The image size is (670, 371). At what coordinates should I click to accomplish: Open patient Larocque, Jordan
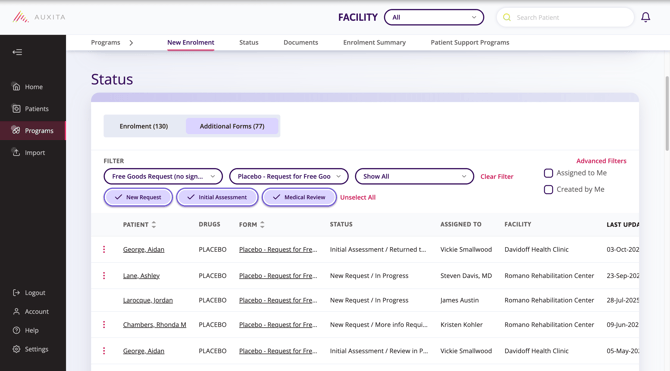(148, 300)
